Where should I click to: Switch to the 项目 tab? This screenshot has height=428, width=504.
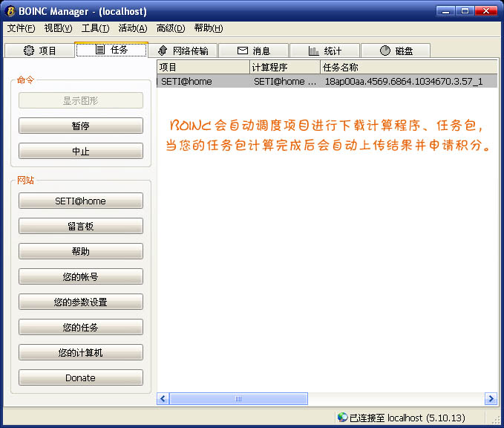40,51
